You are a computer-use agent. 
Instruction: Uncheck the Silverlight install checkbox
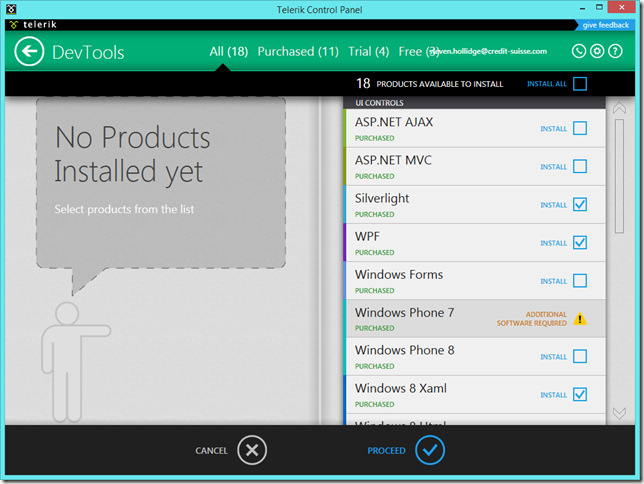click(580, 204)
